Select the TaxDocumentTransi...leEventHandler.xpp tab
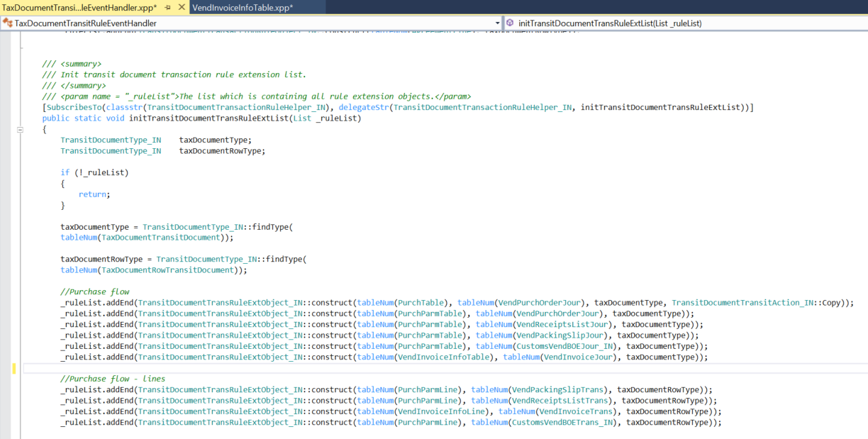The width and height of the screenshot is (868, 439). point(79,7)
